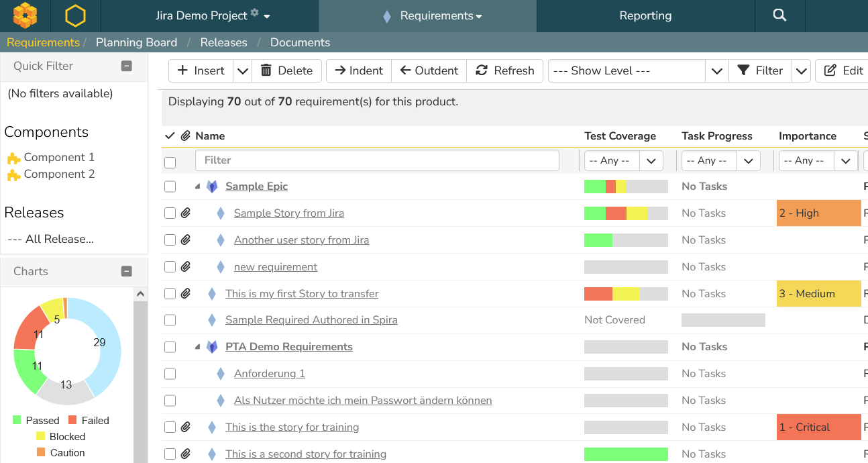Screen dimensions: 868x463
Task: Open search with the magnifying glass icon
Action: click(779, 15)
